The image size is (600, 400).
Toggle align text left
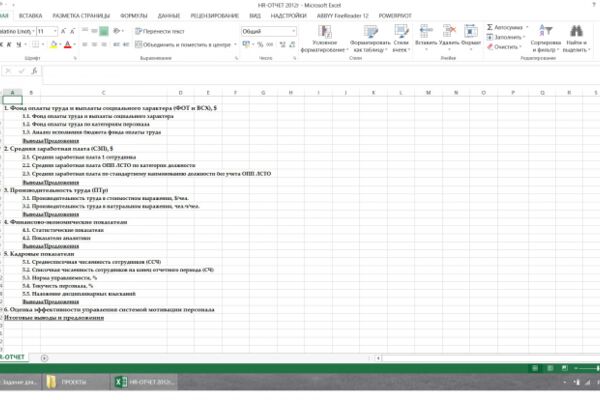[85, 45]
